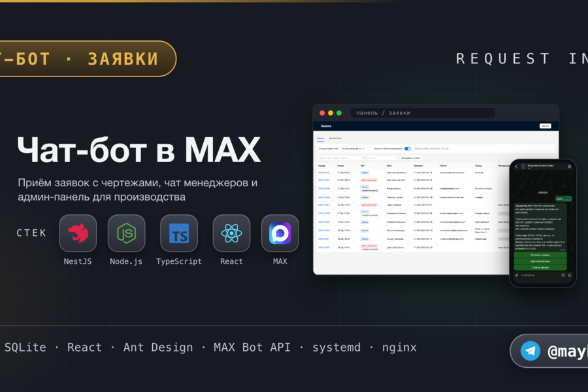Click the Node.js stack icon
The height and width of the screenshot is (392, 588).
coord(126,233)
